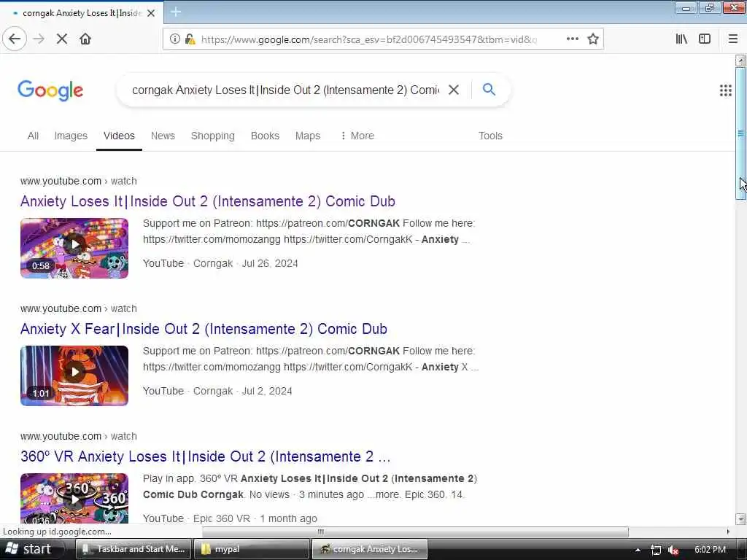
Task: Bookmark this page with the star
Action: 593,39
